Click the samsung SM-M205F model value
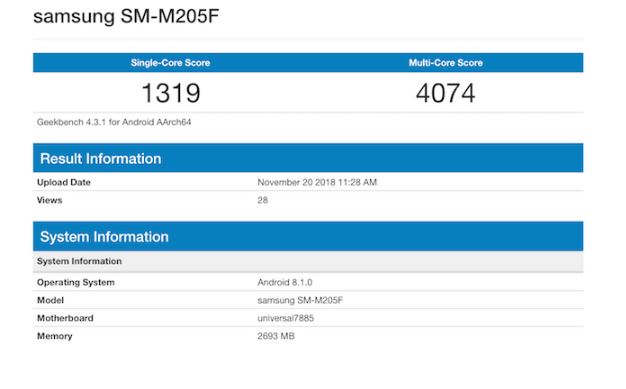 tap(300, 300)
